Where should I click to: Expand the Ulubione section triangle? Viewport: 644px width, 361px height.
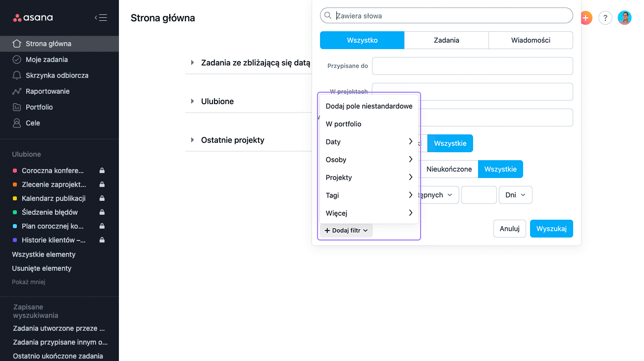tap(193, 101)
